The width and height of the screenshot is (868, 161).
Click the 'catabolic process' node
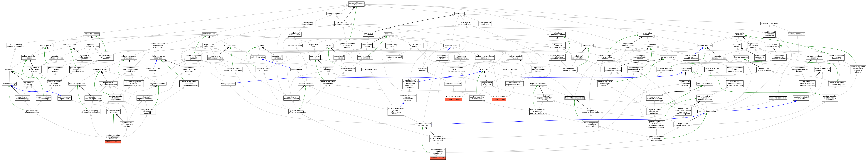pos(46,46)
